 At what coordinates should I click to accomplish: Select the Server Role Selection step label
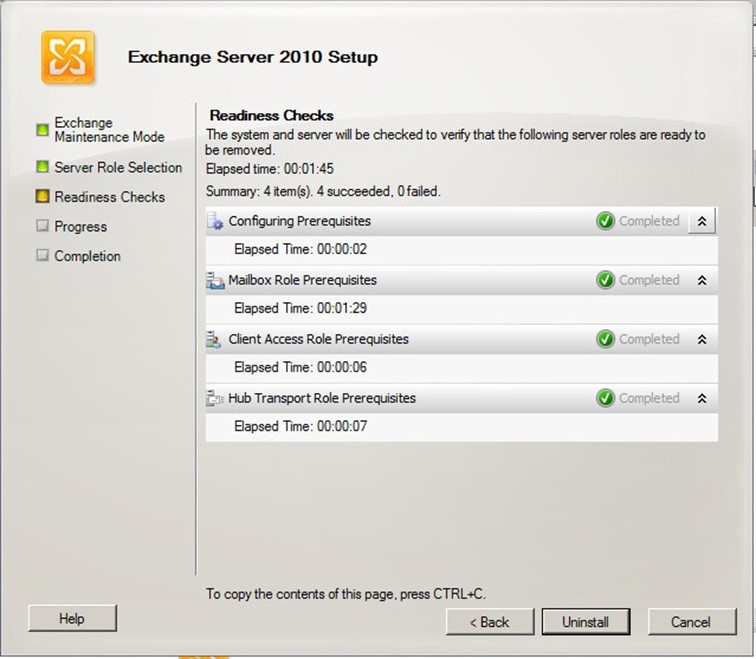point(118,167)
